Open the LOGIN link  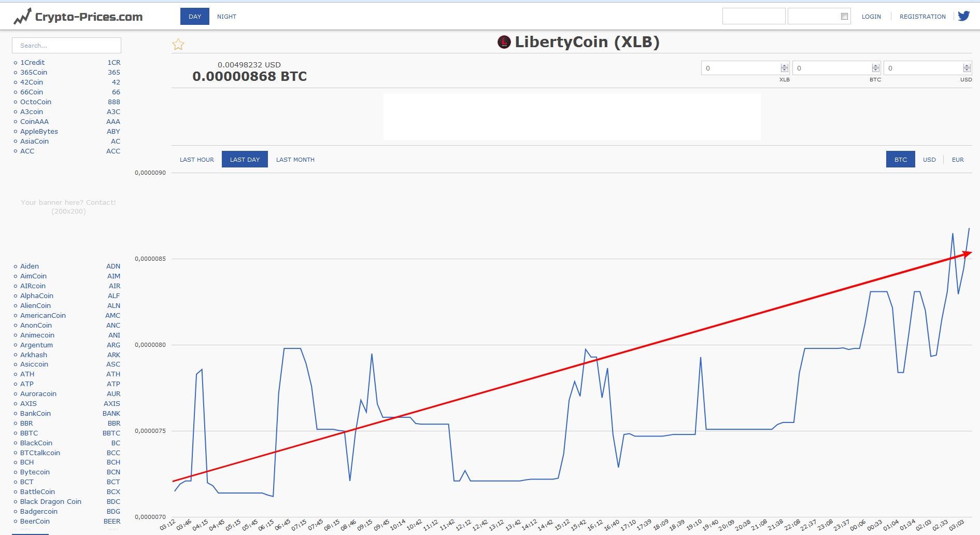pyautogui.click(x=871, y=17)
